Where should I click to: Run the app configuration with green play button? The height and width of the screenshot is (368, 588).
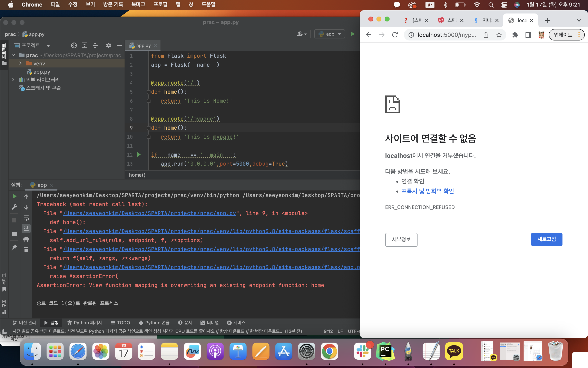tap(353, 34)
